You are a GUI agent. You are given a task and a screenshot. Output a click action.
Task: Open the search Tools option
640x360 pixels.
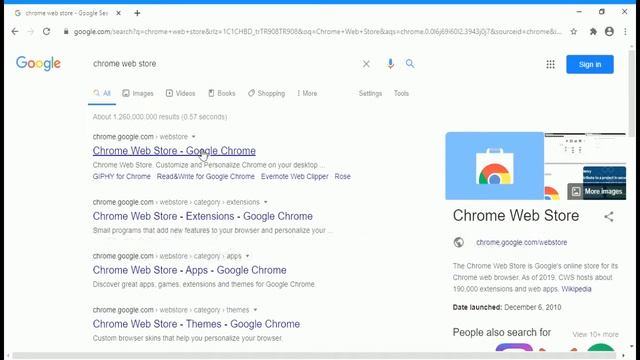401,93
